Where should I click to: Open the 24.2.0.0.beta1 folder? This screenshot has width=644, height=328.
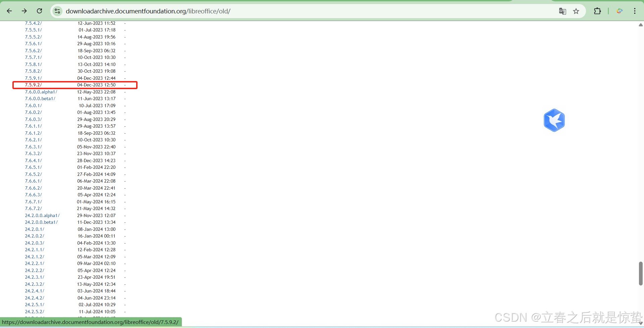(41, 222)
